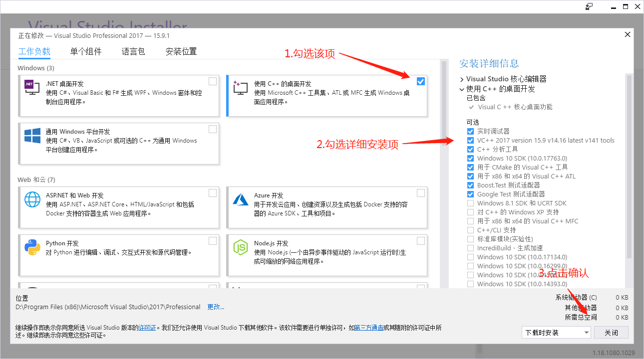Uncheck the C++ 分析工具 option

point(470,150)
